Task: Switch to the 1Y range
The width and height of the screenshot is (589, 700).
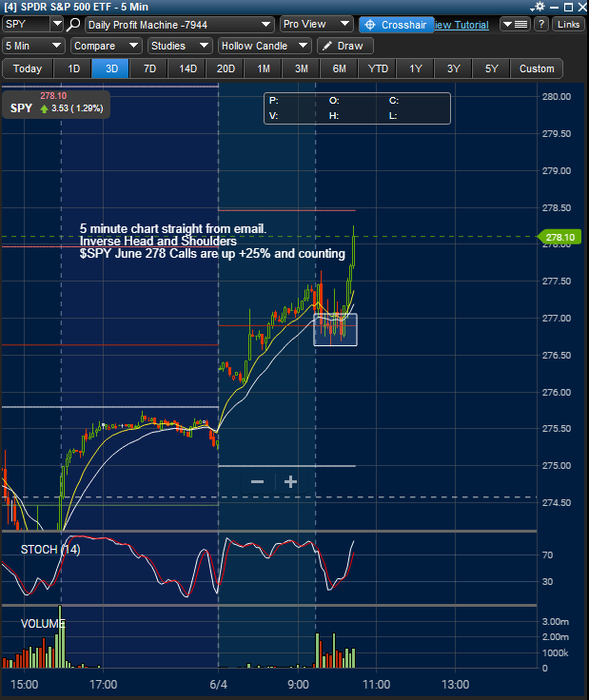Action: coord(416,68)
